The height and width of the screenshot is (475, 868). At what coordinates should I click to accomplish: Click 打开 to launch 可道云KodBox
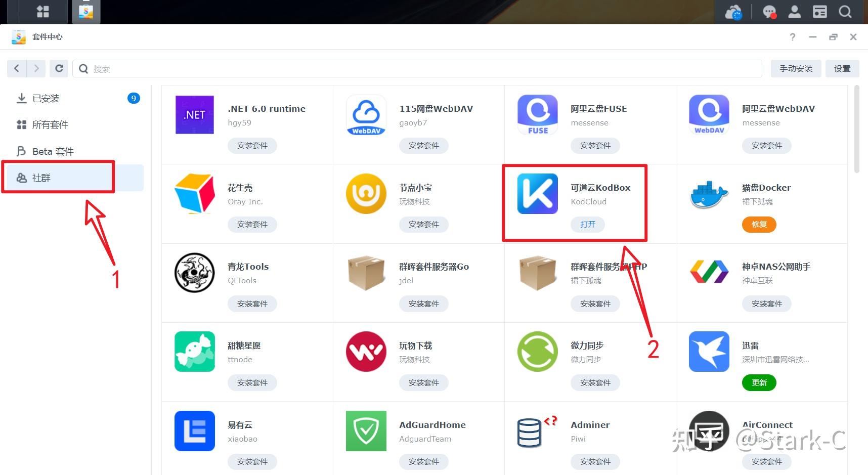pos(587,224)
